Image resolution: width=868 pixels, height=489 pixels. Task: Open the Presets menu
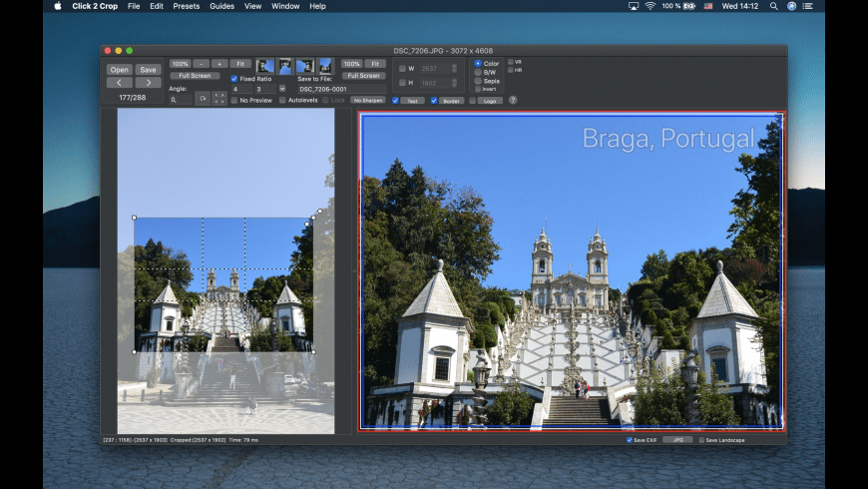[x=186, y=6]
